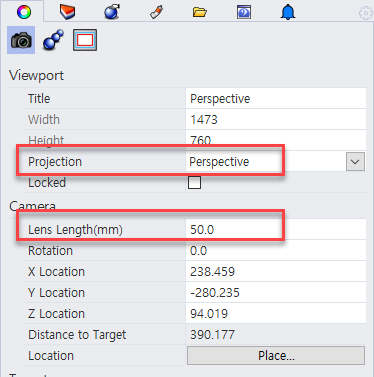This screenshot has width=374, height=377.
Task: Click the Distance to Target label
Action: tap(77, 335)
